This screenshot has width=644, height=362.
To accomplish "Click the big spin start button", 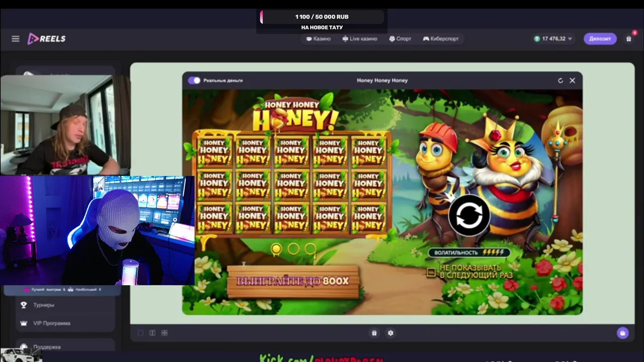I will tap(469, 216).
